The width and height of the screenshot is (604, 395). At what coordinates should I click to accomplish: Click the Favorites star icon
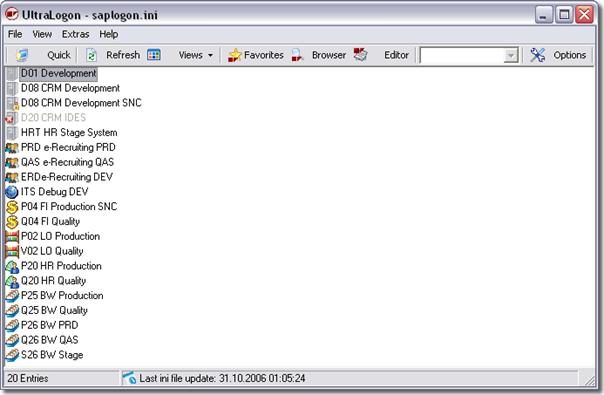(x=234, y=55)
